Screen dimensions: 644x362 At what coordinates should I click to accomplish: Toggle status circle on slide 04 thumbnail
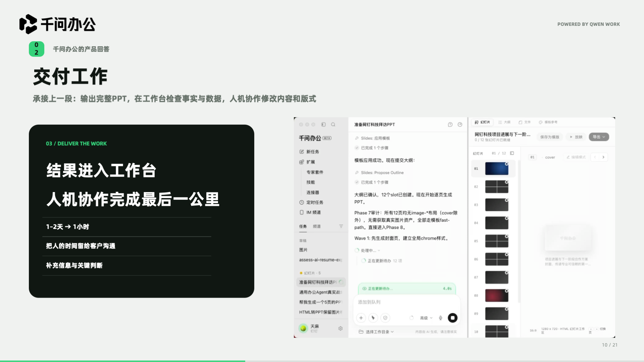pos(506,218)
